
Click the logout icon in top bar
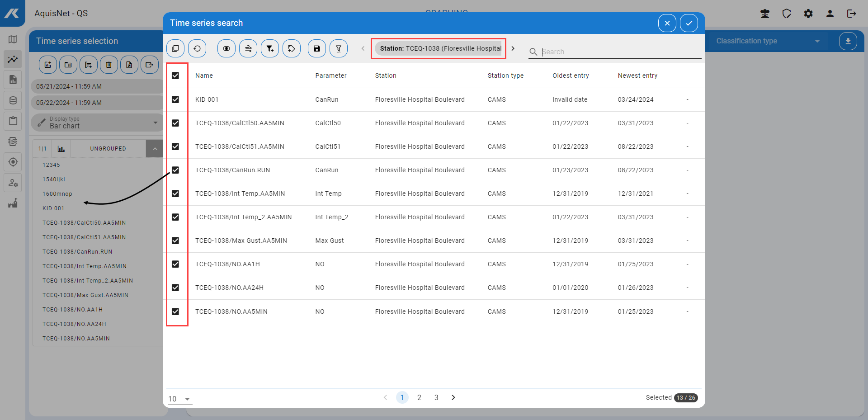(x=852, y=14)
